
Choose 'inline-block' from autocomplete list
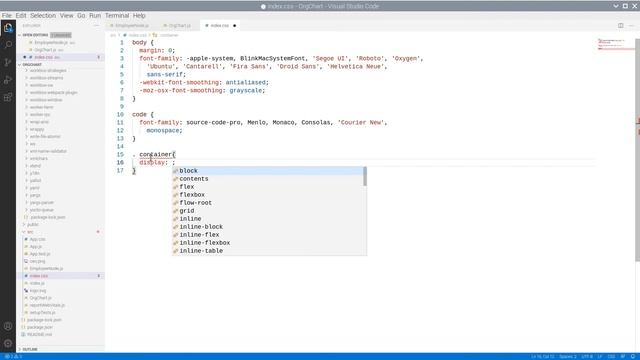pos(268,227)
